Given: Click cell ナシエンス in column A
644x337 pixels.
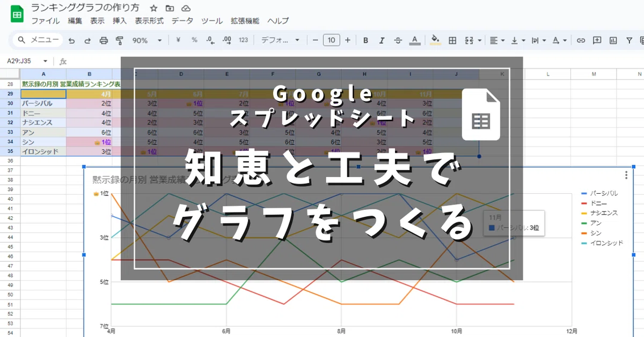Looking at the screenshot, I should (x=43, y=123).
